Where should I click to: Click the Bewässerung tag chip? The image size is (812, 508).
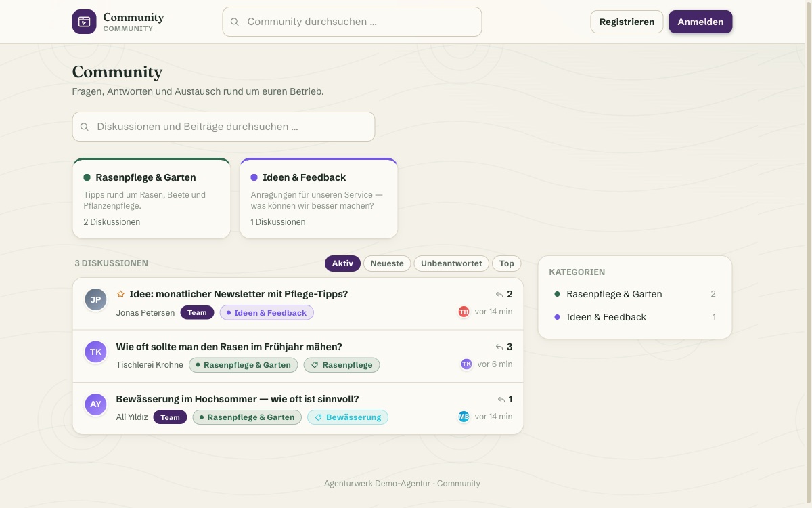348,417
